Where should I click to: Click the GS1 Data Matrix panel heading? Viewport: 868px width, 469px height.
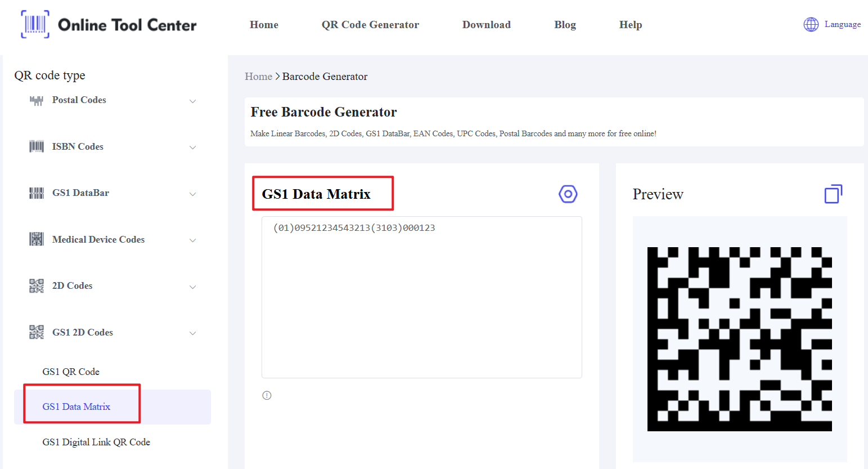pos(316,194)
